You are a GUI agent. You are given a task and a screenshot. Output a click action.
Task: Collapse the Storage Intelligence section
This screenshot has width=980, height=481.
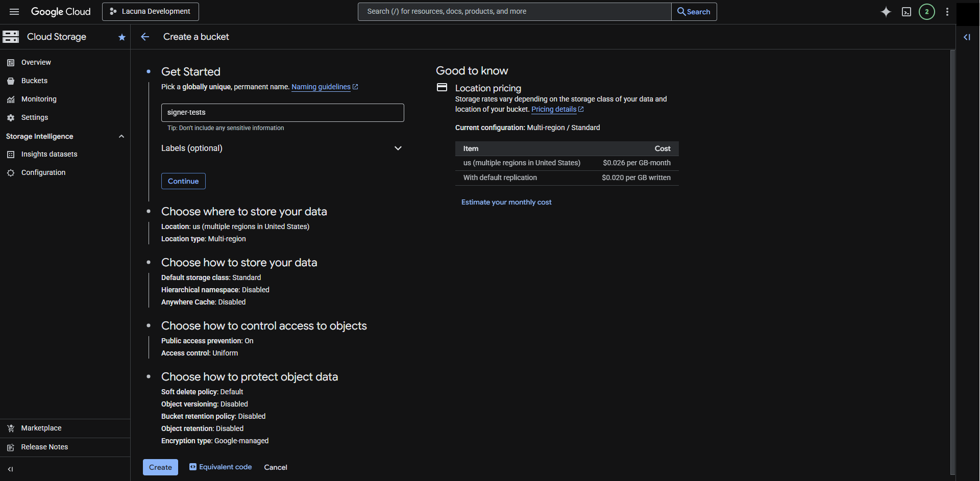(x=121, y=136)
